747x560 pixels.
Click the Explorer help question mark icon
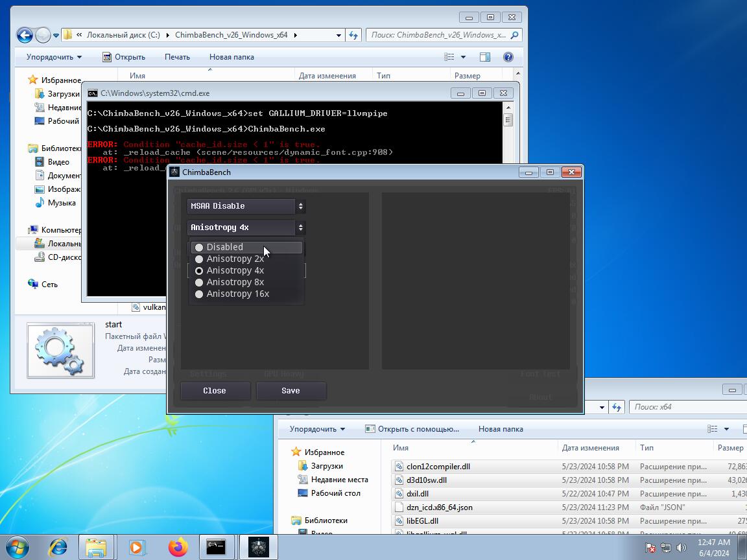pos(508,57)
